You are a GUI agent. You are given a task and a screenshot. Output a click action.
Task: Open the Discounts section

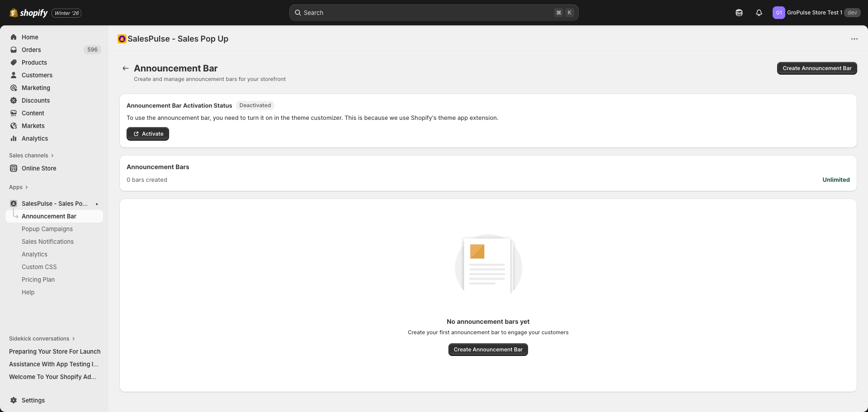[x=35, y=100]
